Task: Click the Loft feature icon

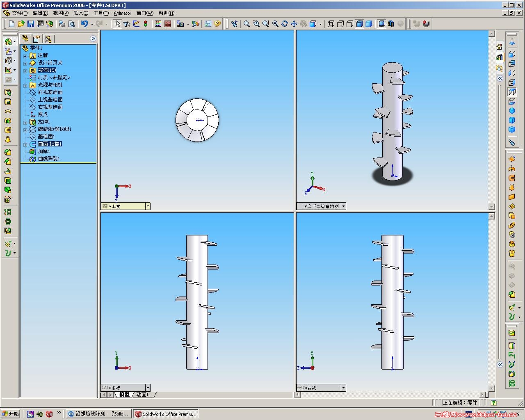Action: (x=8, y=139)
